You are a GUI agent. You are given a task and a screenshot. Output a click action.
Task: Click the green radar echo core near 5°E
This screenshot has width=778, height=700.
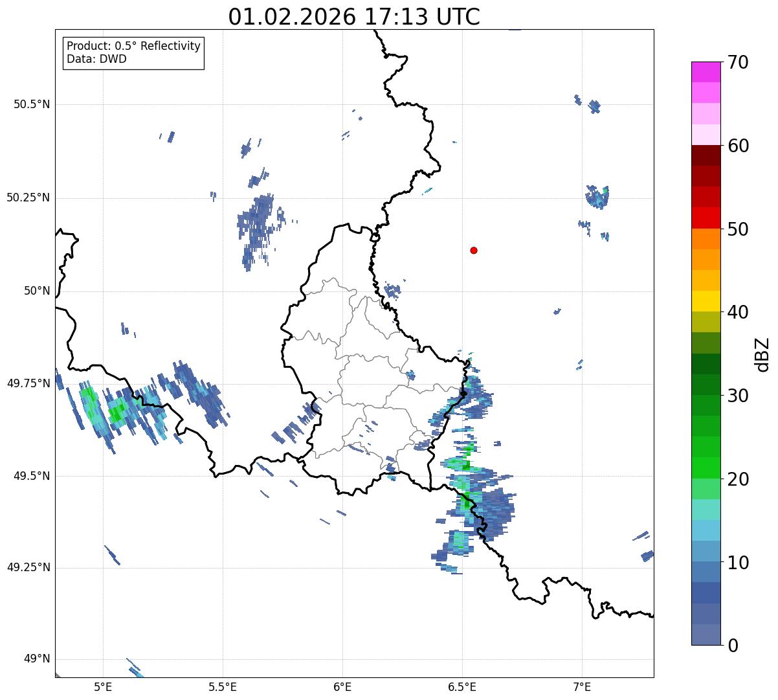117,412
